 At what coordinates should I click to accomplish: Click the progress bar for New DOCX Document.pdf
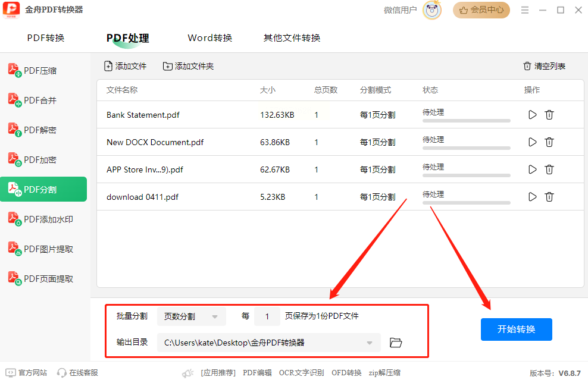(467, 148)
